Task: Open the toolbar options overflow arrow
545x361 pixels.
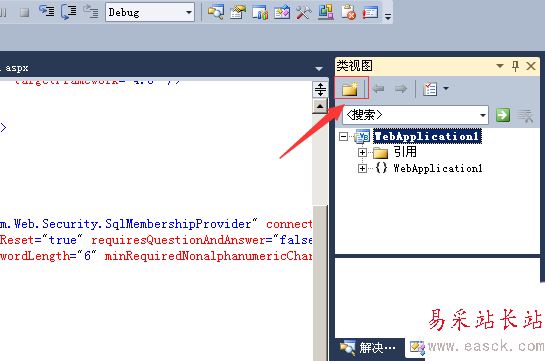Action: tap(388, 16)
